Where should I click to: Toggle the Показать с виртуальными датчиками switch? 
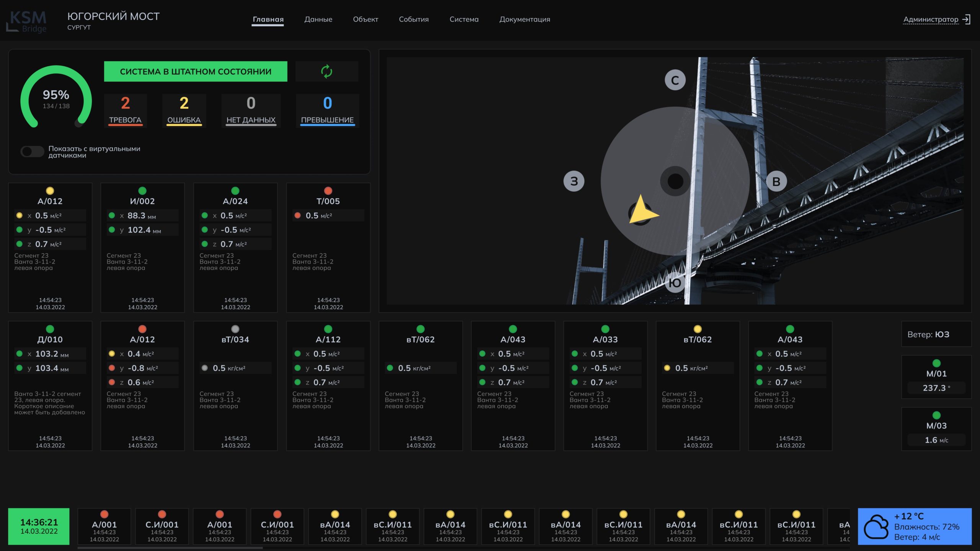coord(32,152)
